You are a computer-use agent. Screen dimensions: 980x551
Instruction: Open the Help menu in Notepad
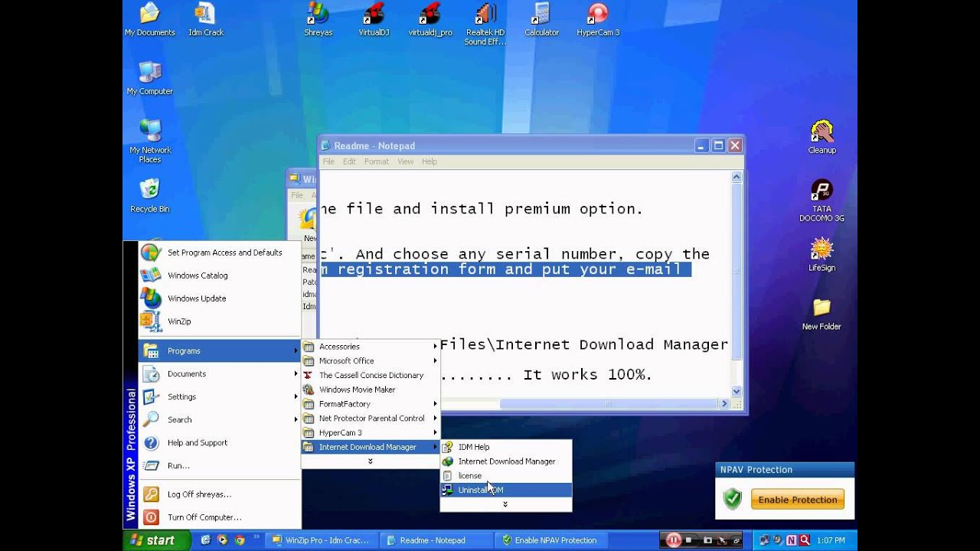(x=429, y=161)
